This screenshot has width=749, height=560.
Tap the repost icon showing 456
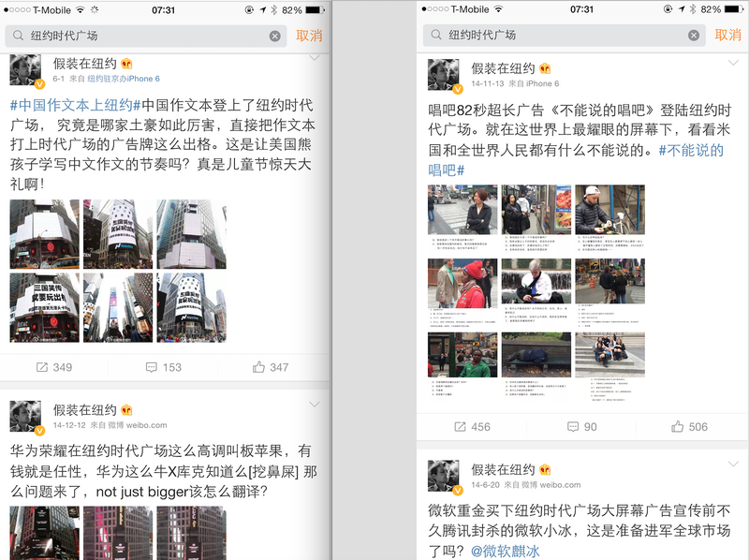point(472,426)
